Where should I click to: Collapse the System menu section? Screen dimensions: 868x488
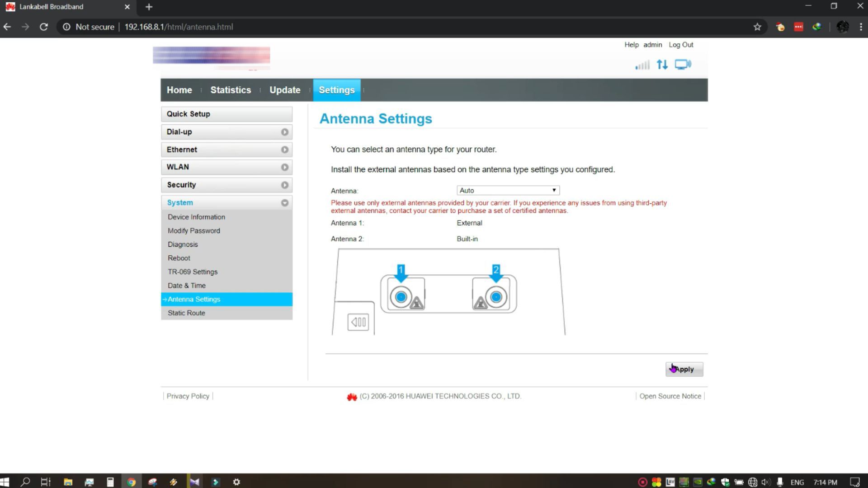coord(284,202)
